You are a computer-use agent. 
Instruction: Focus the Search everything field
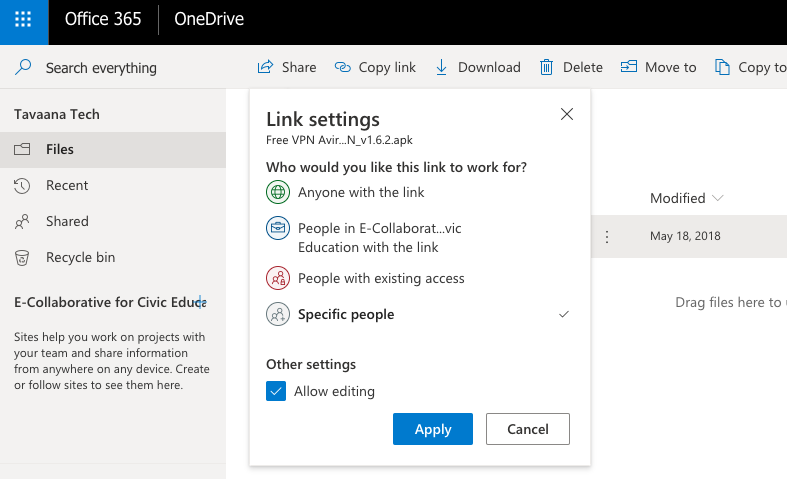click(x=101, y=68)
